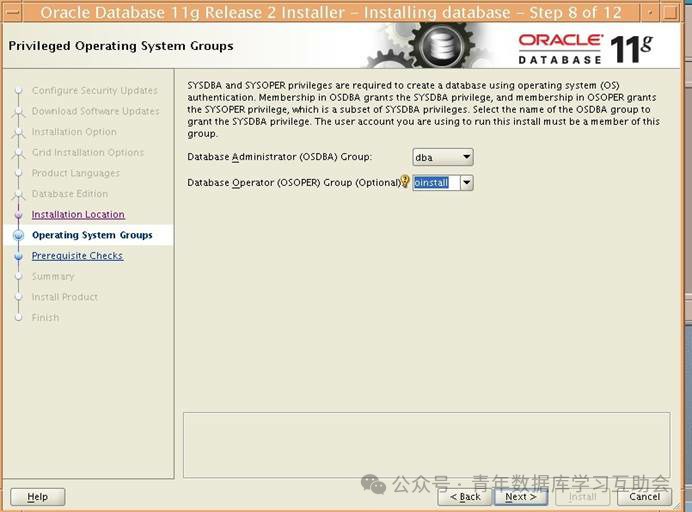692x512 pixels.
Task: Click the maximize button in the title bar
Action: pos(669,12)
